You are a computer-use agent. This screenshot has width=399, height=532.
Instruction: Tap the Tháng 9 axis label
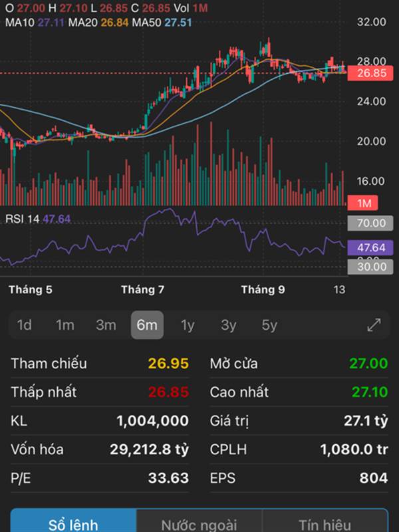pyautogui.click(x=263, y=289)
